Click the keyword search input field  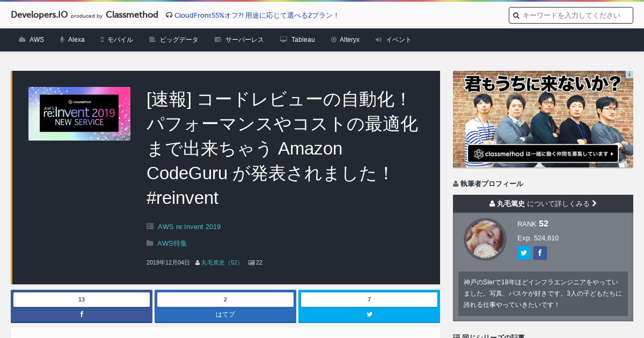point(571,16)
